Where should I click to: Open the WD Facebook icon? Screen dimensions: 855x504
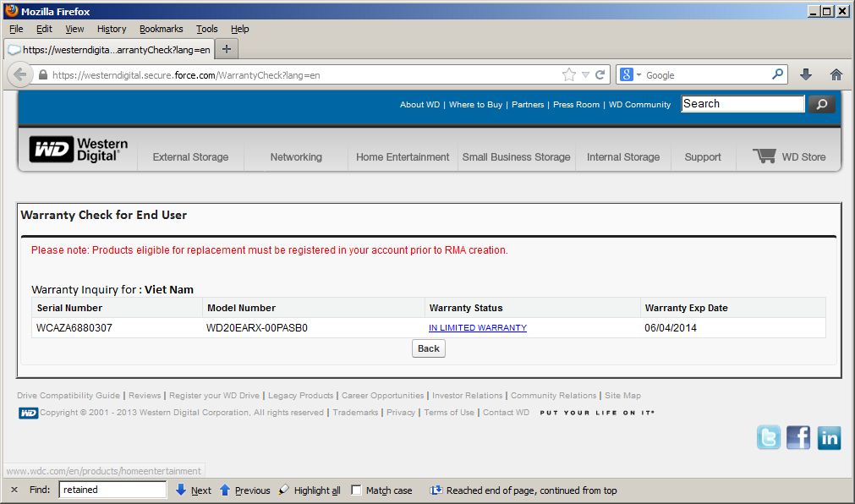798,437
